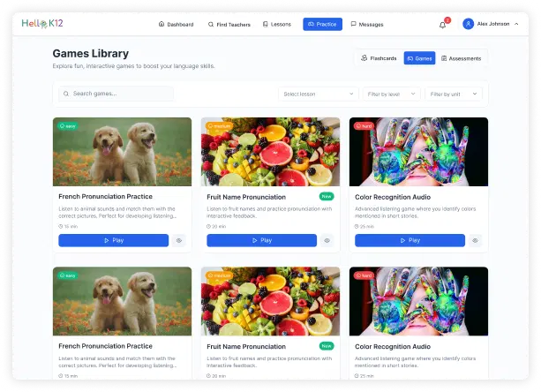Screen dimensions: 541x392
Task: Open Messages from top navigation
Action: coord(367,24)
